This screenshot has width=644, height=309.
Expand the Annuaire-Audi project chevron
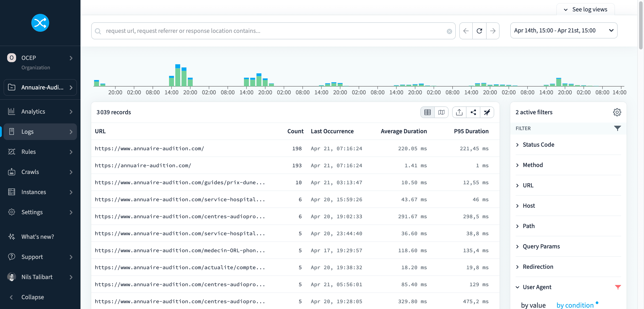pyautogui.click(x=71, y=87)
